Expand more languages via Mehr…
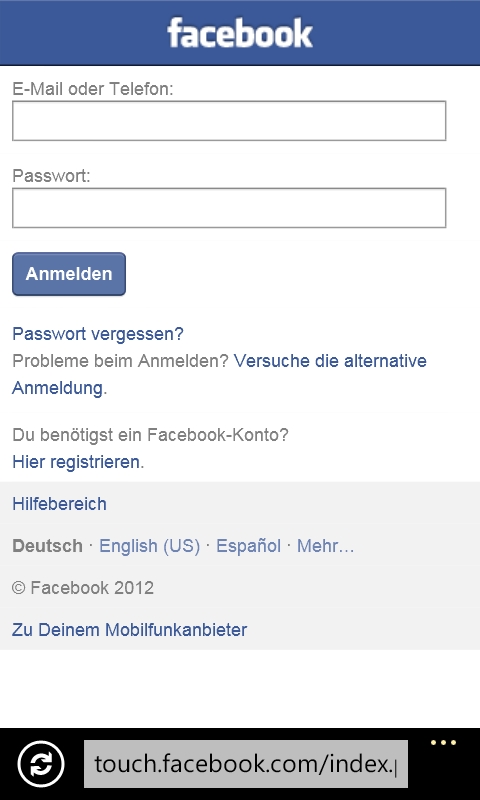 325,546
